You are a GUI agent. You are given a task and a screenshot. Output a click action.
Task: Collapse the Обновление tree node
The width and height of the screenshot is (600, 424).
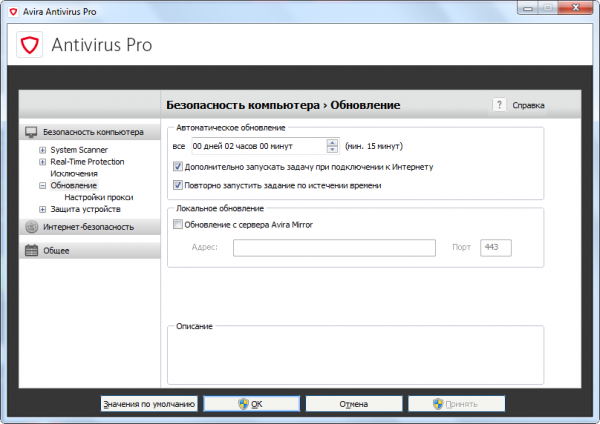(42, 186)
